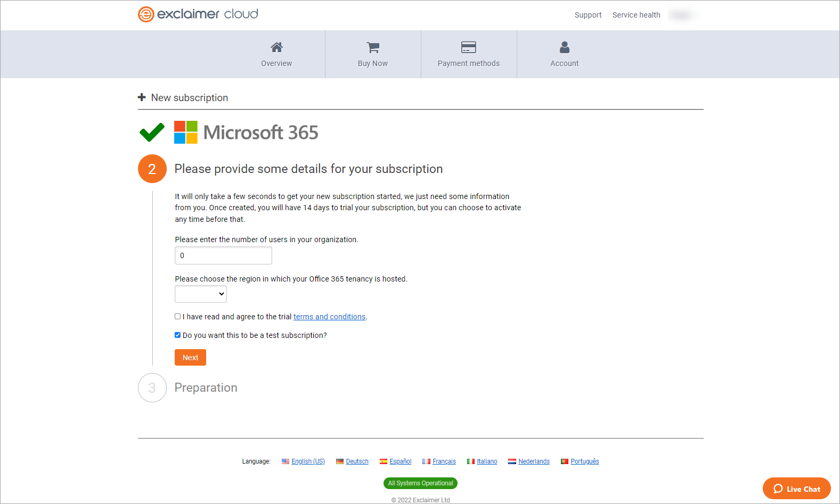
Task: Select the Payment methods card icon
Action: pos(468,47)
